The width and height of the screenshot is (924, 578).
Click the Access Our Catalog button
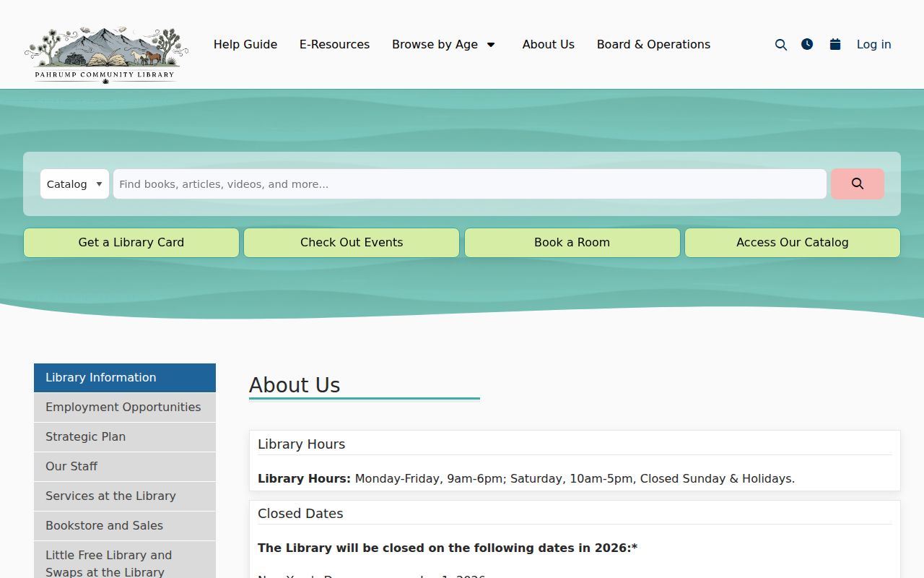(x=793, y=243)
